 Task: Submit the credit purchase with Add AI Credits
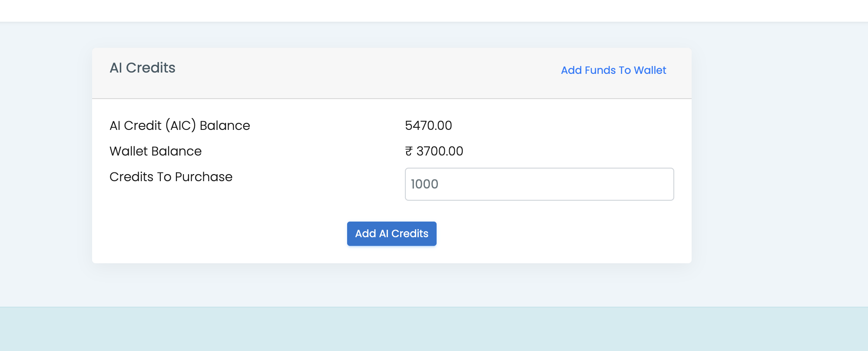[391, 233]
